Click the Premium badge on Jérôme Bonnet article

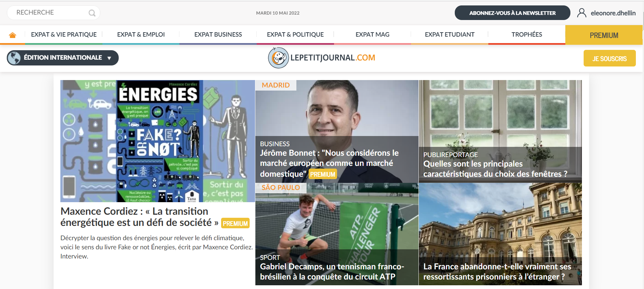point(323,174)
